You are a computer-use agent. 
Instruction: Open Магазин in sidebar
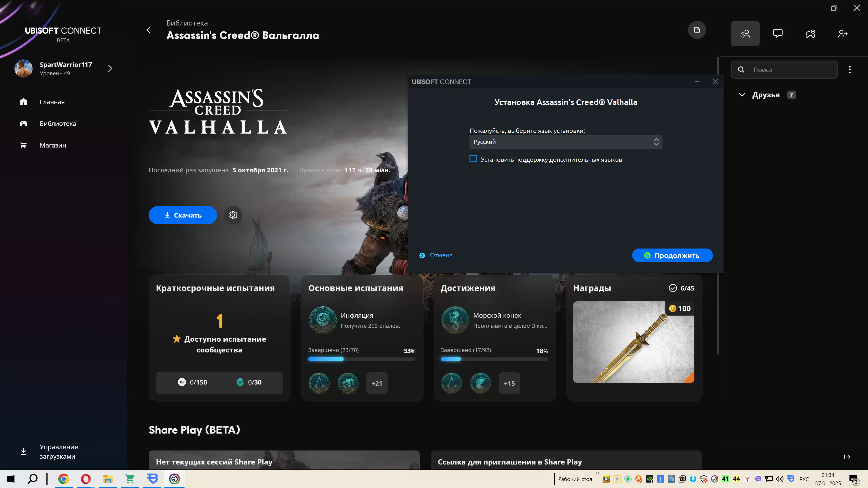pos(53,145)
